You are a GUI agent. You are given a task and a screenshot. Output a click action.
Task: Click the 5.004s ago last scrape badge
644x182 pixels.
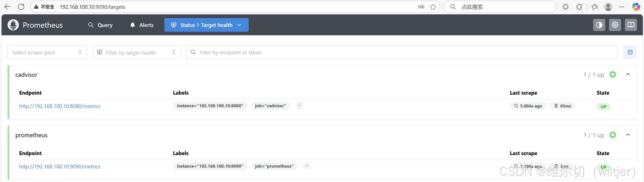528,106
